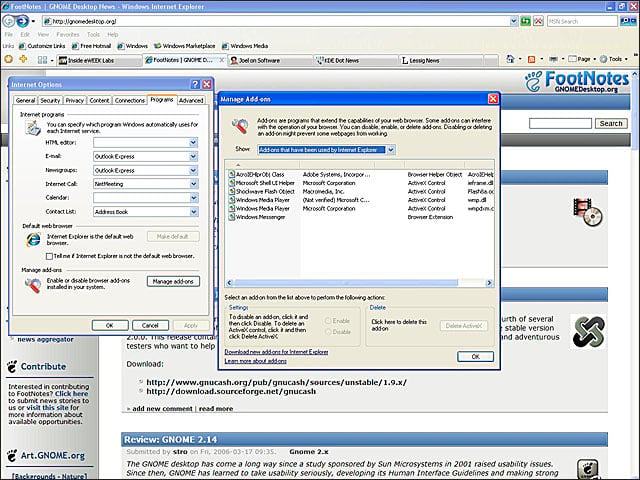Click the Search button on FootNotes page
The height and width of the screenshot is (480, 640).
tap(611, 123)
